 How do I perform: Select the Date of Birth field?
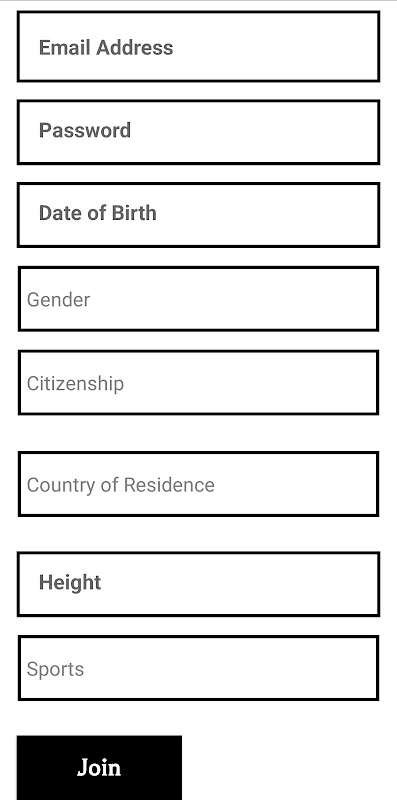[198, 215]
